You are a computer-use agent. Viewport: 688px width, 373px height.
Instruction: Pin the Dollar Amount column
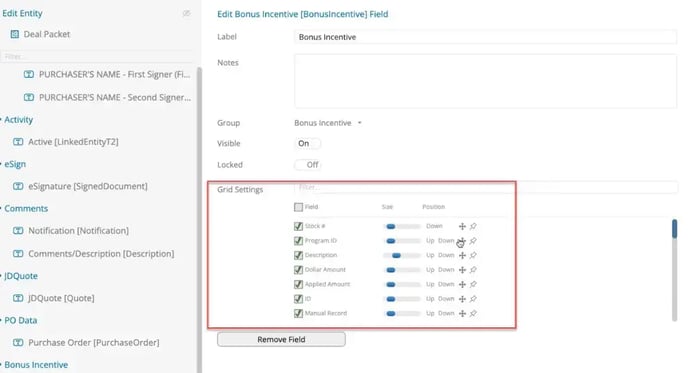click(473, 270)
